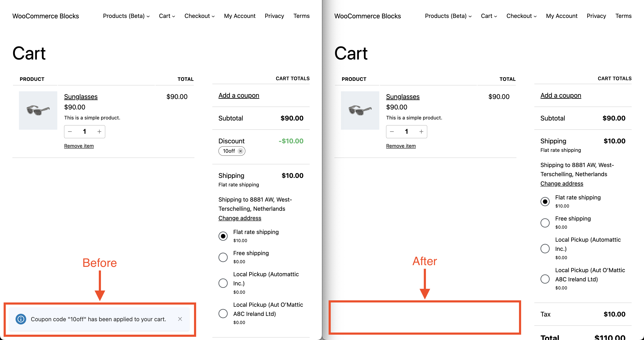This screenshot has height=340, width=644.
Task: Click Remove item in the left cart
Action: pos(79,146)
